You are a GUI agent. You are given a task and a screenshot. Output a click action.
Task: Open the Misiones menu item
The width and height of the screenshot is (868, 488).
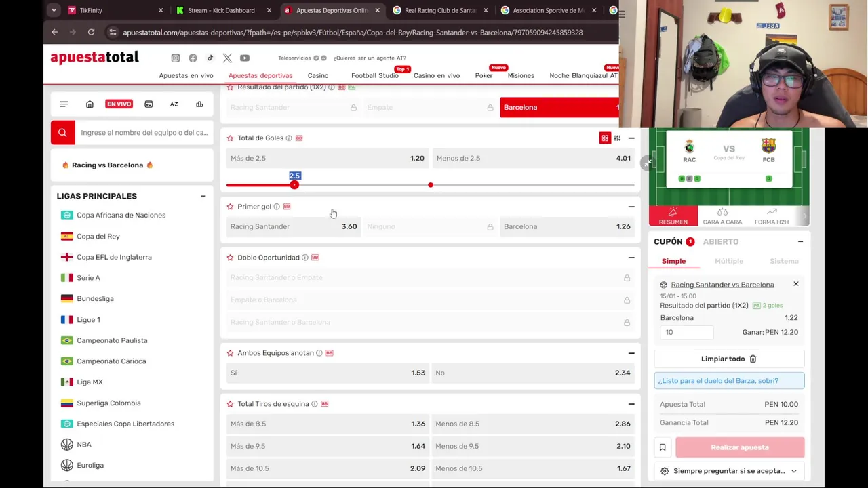tap(521, 75)
